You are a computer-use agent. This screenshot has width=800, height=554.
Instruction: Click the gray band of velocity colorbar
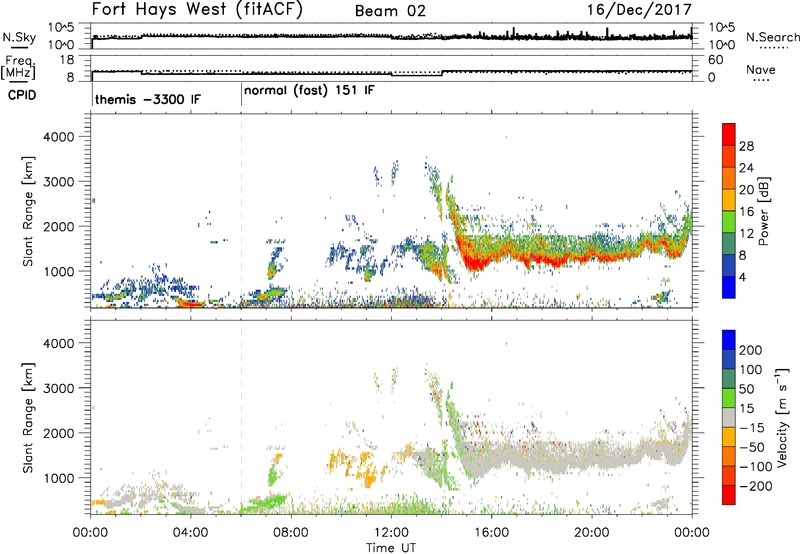coord(729,418)
